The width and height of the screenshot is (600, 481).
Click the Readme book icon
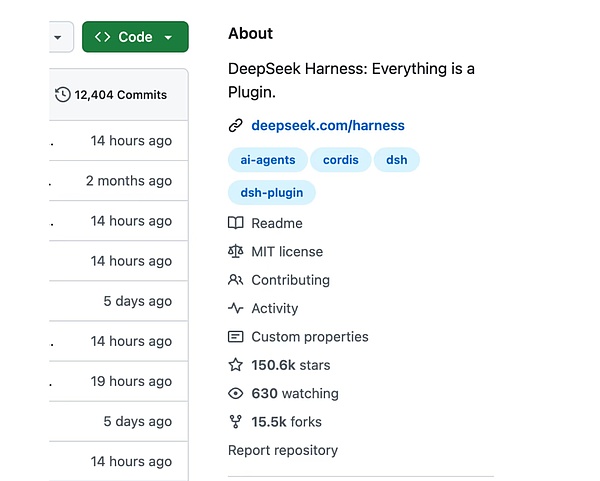235,223
